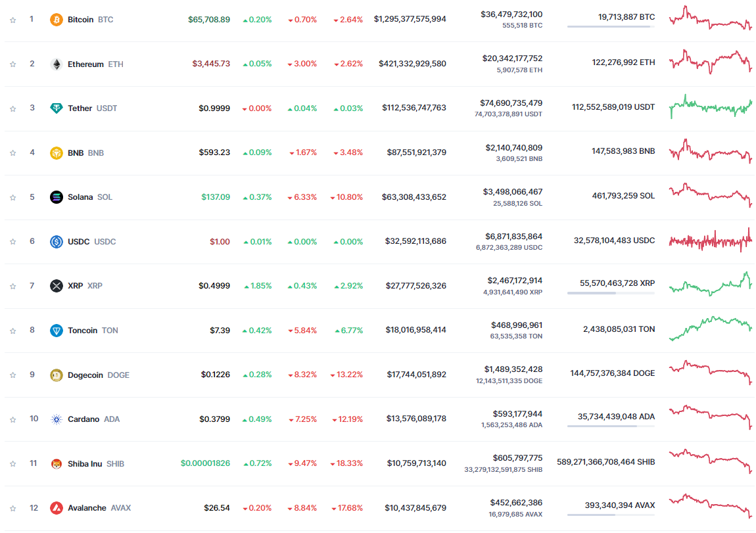Star Ethereum to add to watchlist
This screenshot has height=533, width=756.
pos(13,64)
